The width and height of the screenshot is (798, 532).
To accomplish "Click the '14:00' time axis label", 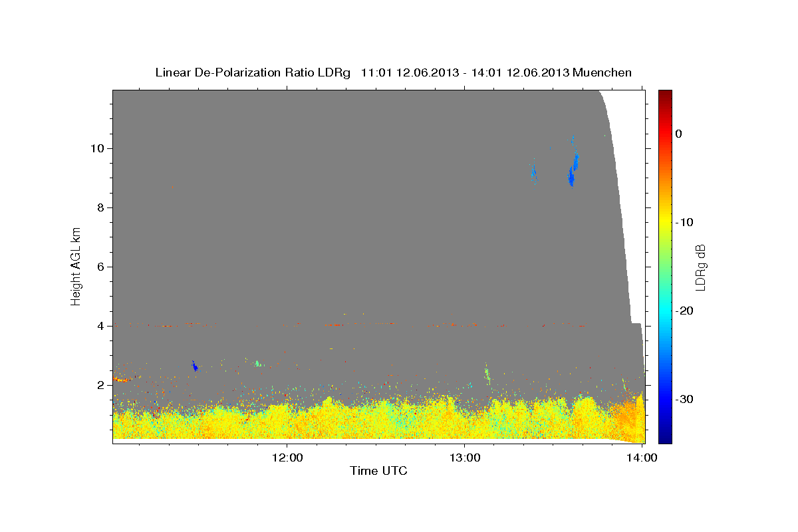I will coord(642,458).
